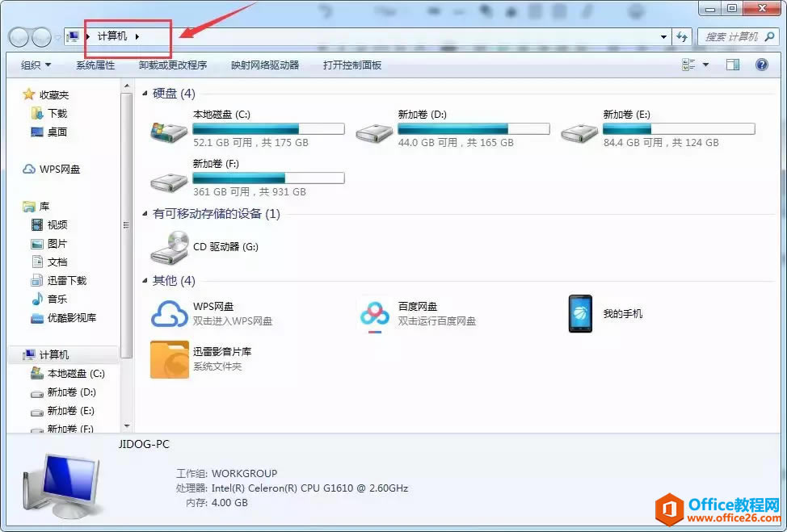Click the 音乐 note icon
This screenshot has width=787, height=532.
(x=37, y=299)
